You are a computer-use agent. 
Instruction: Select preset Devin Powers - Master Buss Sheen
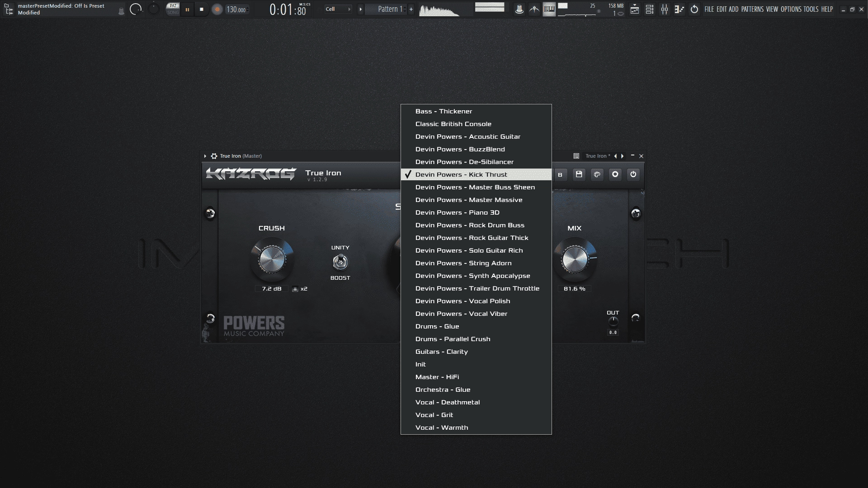(x=476, y=187)
